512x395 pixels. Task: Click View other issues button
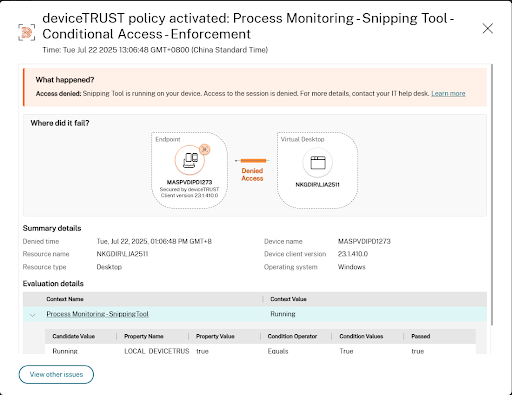56,374
